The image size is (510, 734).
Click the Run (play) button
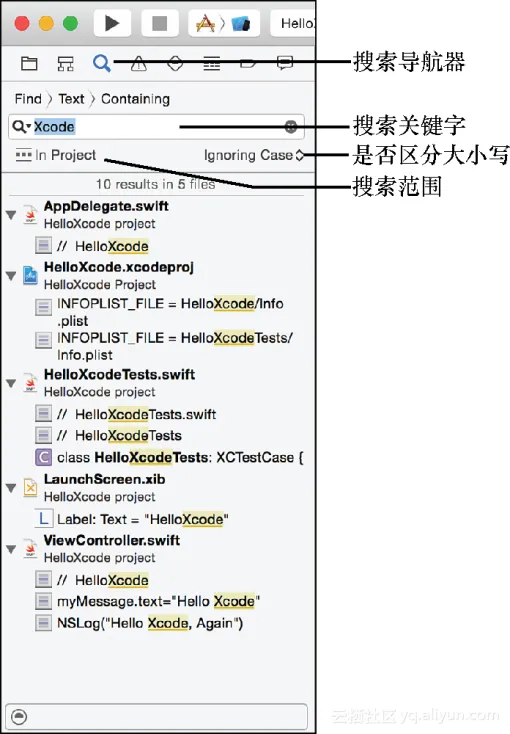pos(112,23)
